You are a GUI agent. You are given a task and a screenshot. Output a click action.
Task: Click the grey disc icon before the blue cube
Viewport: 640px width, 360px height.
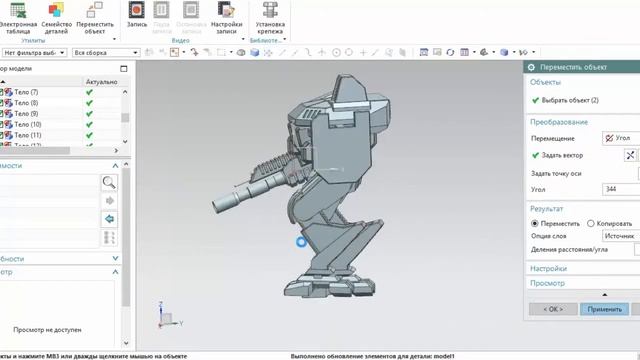[241, 52]
